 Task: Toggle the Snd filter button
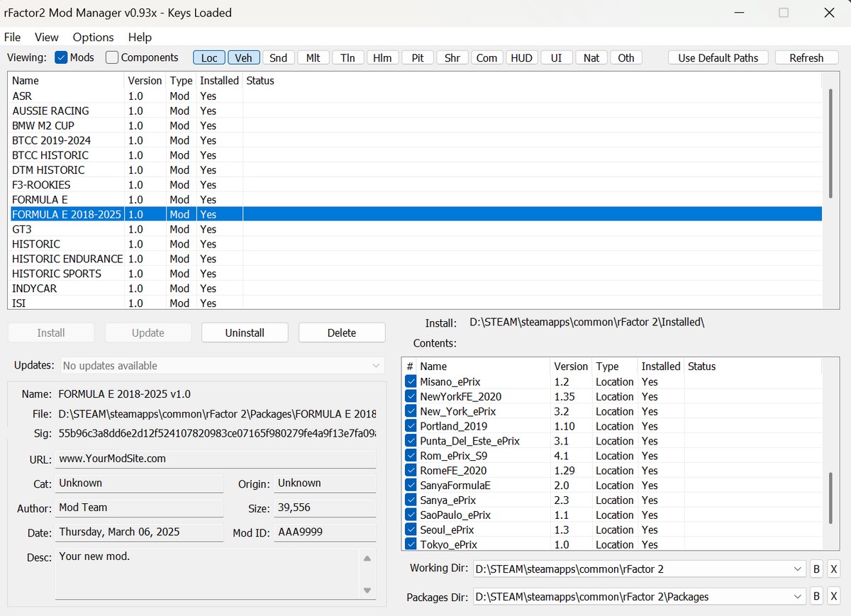279,58
